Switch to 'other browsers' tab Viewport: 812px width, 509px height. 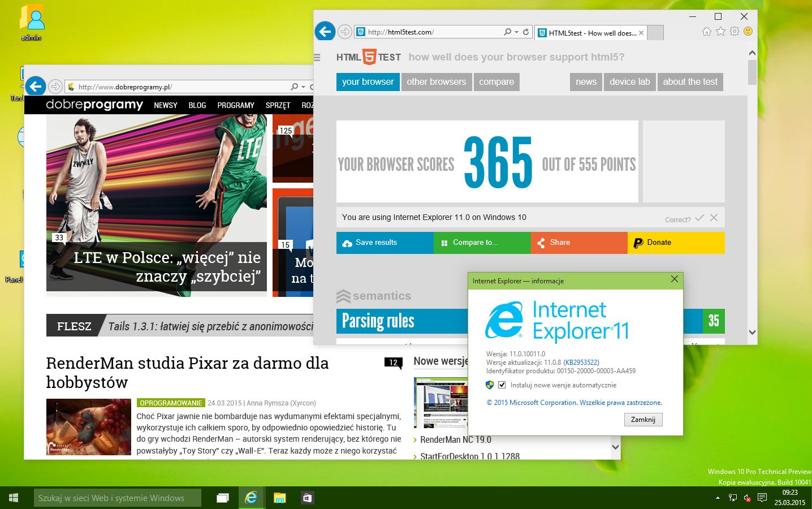pyautogui.click(x=437, y=82)
